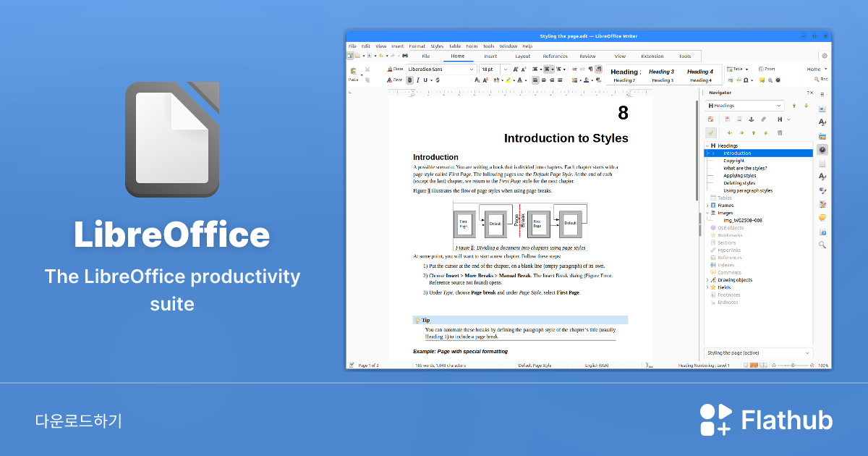Select the Clone Formatting tool
Image resolution: width=868 pixels, height=456 pixels.
point(394,69)
